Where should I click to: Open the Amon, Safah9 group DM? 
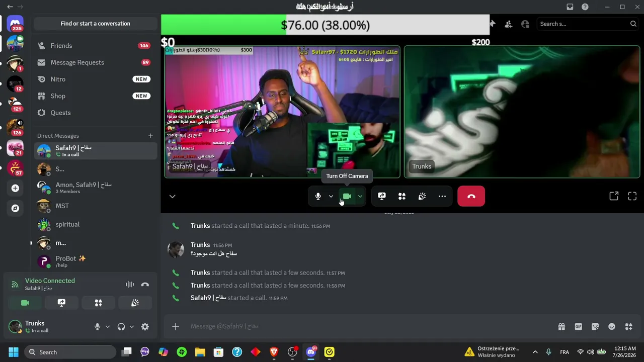95,188
